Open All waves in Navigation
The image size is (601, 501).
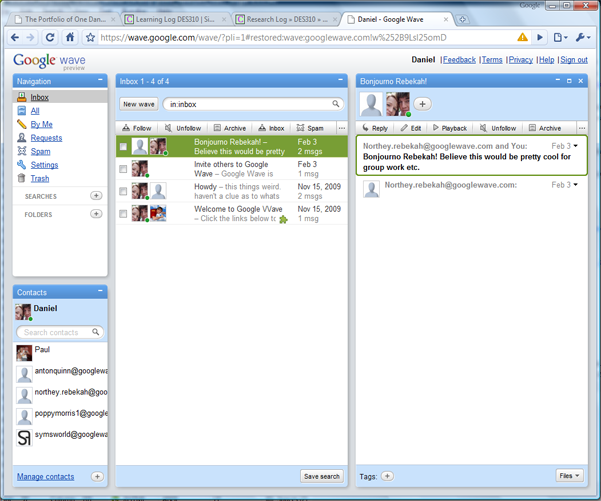(35, 111)
